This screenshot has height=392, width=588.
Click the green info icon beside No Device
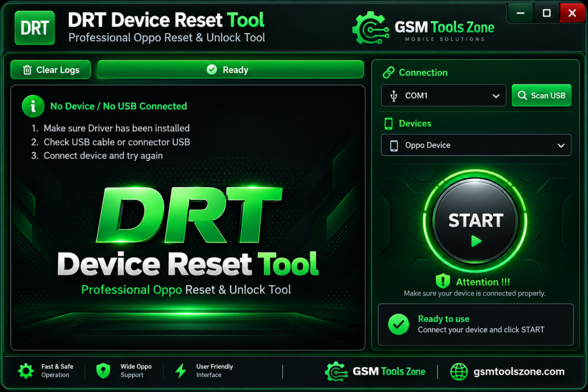33,106
